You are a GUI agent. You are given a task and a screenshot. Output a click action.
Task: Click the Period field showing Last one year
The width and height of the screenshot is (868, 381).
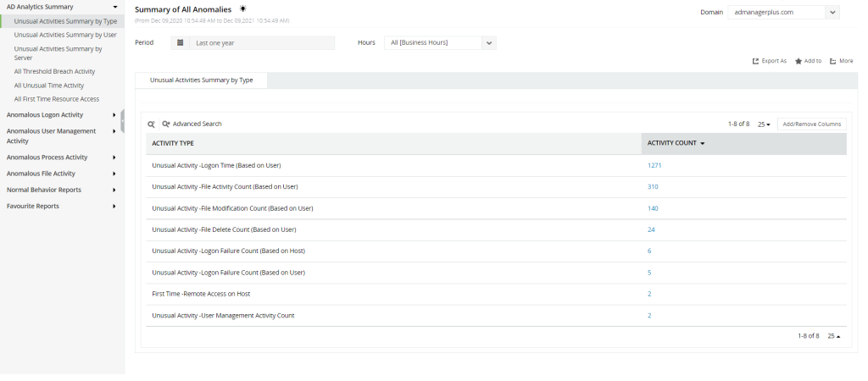261,42
